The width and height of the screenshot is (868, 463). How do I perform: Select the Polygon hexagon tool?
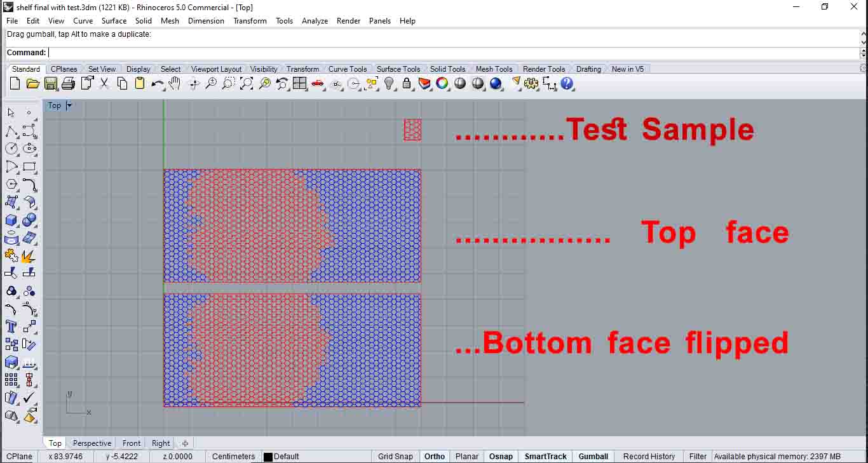(x=11, y=184)
